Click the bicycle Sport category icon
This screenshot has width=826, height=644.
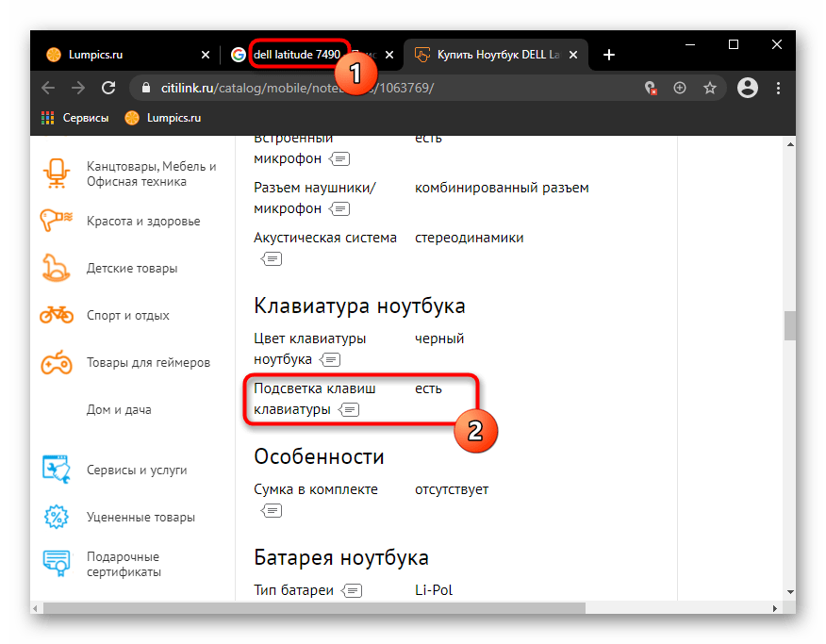pos(56,315)
